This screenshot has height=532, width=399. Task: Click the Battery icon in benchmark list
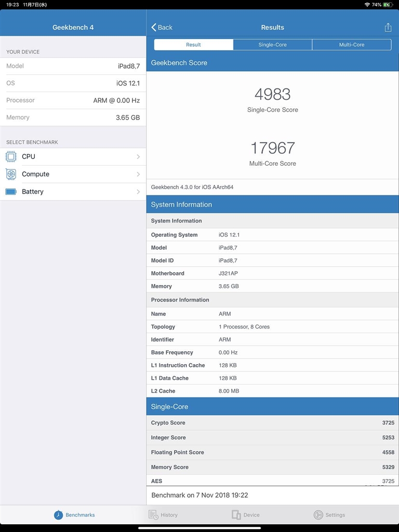click(11, 192)
